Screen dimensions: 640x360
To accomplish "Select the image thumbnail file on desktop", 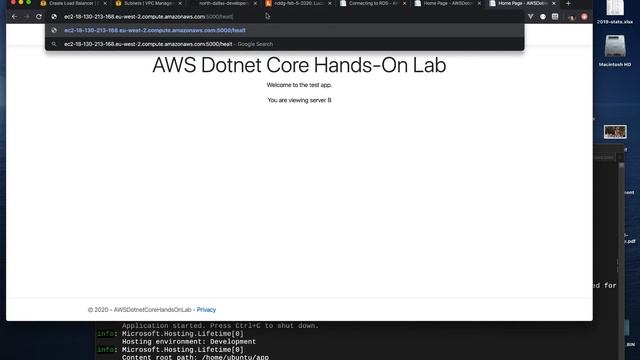I will 615,132.
